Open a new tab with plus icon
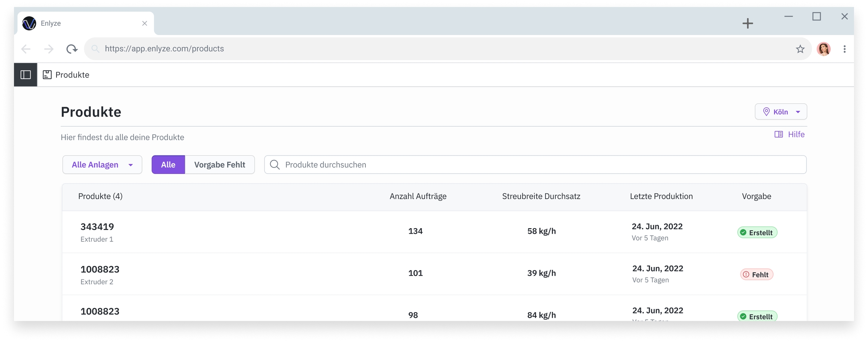868x342 pixels. click(747, 23)
